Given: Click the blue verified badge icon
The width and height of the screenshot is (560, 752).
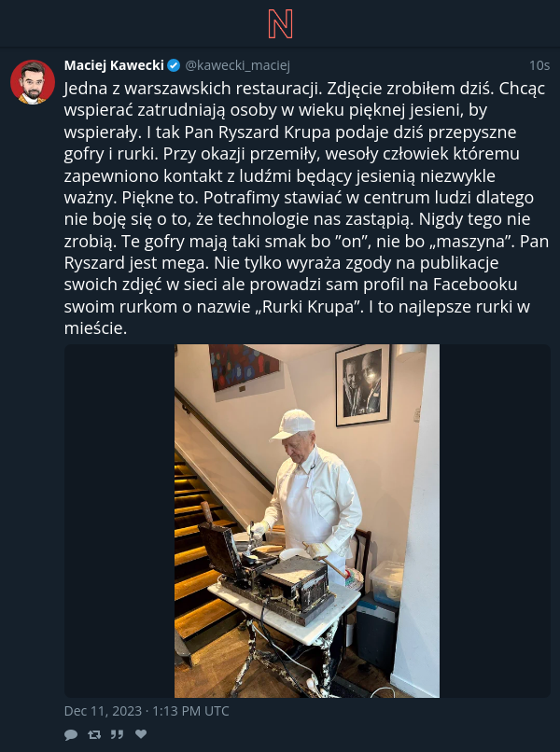Looking at the screenshot, I should [x=174, y=65].
